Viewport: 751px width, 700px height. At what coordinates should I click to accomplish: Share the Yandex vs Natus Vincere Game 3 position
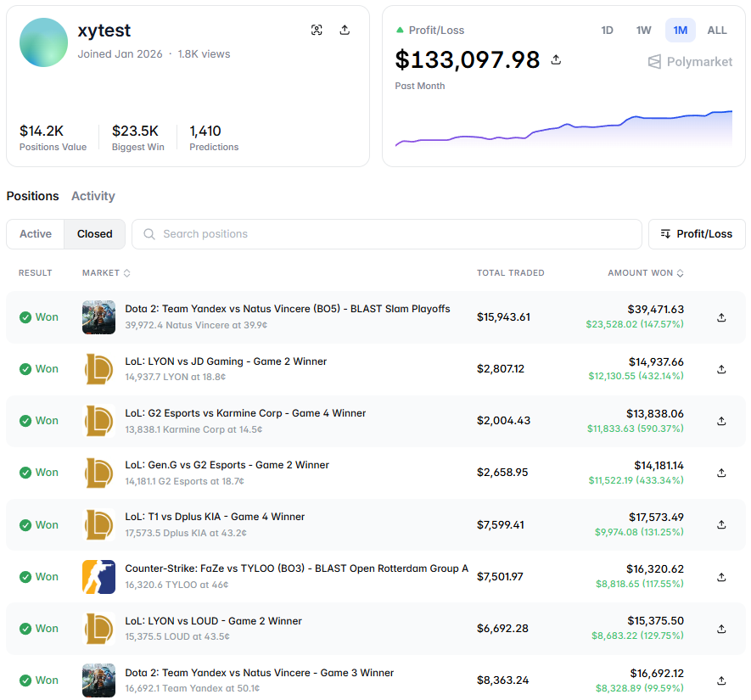tap(721, 680)
